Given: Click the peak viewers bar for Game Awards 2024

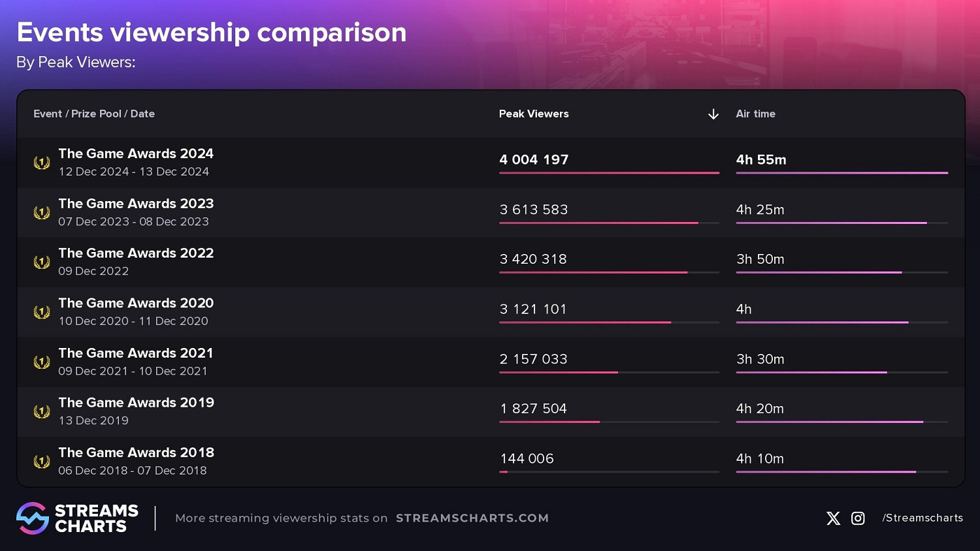Looking at the screenshot, I should click(x=609, y=173).
